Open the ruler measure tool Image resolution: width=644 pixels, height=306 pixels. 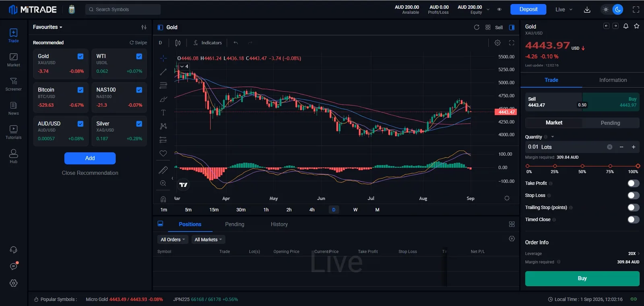(x=163, y=170)
